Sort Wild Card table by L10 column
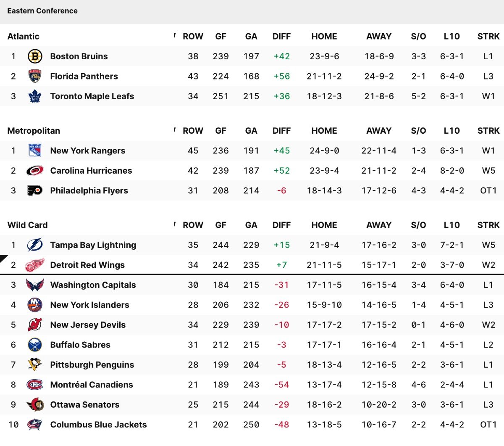This screenshot has height=446, width=504. (x=451, y=225)
